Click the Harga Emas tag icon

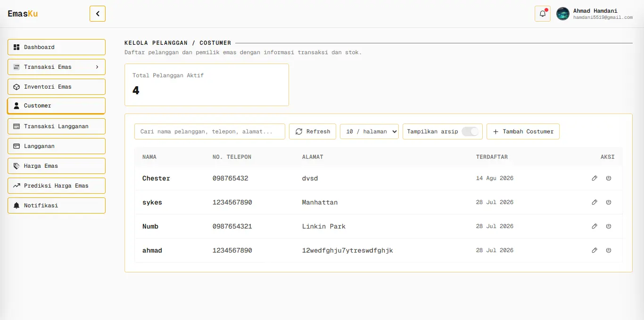pos(17,166)
